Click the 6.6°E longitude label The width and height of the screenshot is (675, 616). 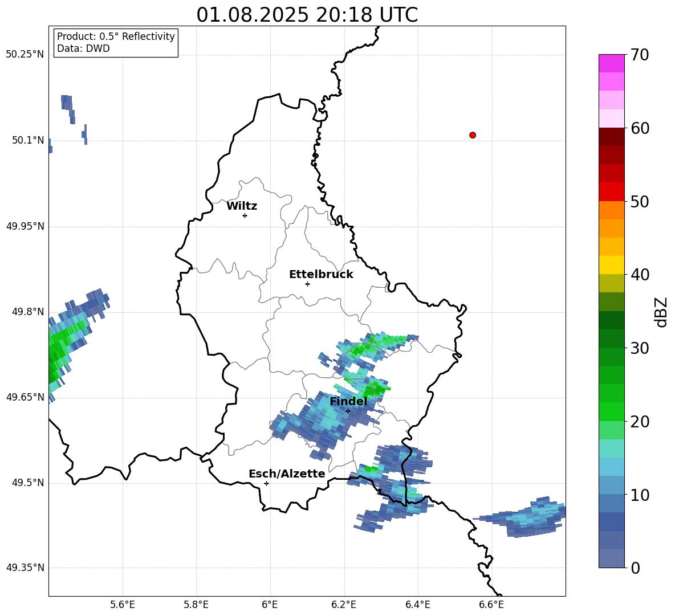point(491,605)
